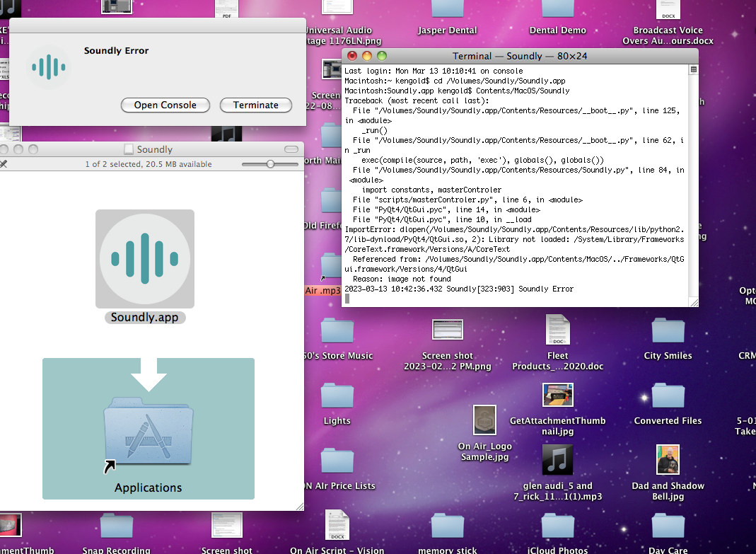Click the ImportError line in Terminal
Image resolution: width=756 pixels, height=554 pixels.
click(x=514, y=229)
